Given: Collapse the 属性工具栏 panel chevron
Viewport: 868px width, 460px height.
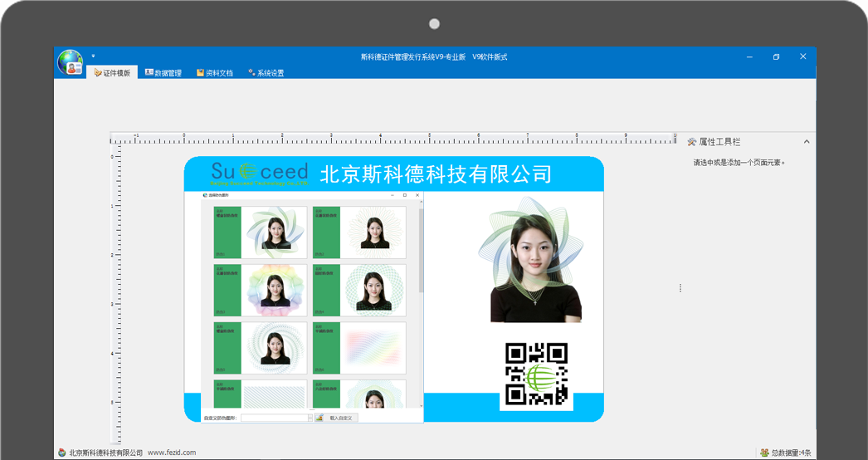Looking at the screenshot, I should coord(807,142).
